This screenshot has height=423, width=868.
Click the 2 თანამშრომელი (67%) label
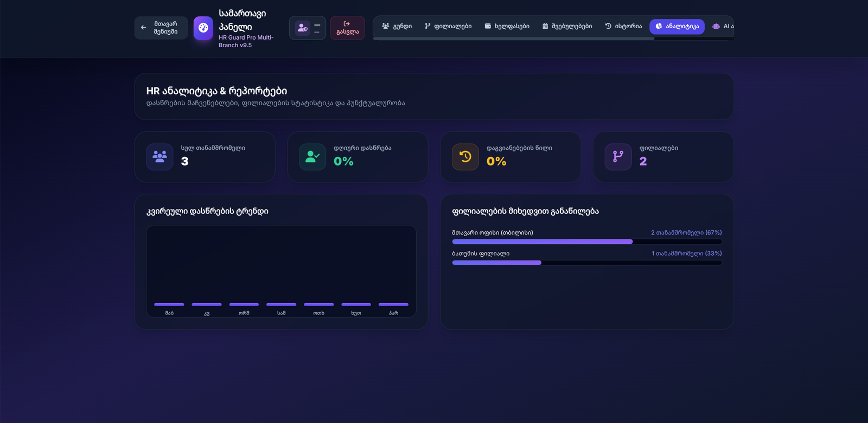point(686,232)
